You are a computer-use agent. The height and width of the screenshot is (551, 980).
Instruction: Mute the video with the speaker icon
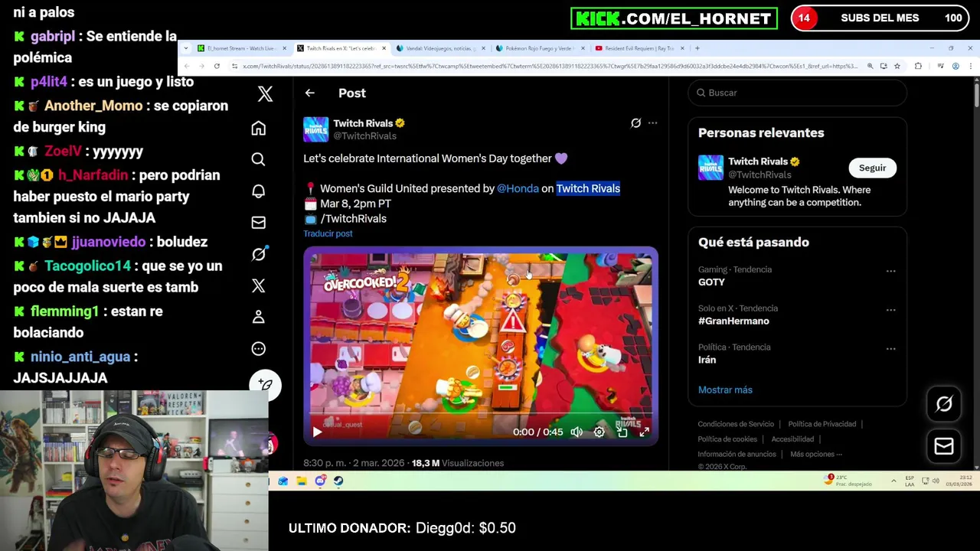pos(577,432)
